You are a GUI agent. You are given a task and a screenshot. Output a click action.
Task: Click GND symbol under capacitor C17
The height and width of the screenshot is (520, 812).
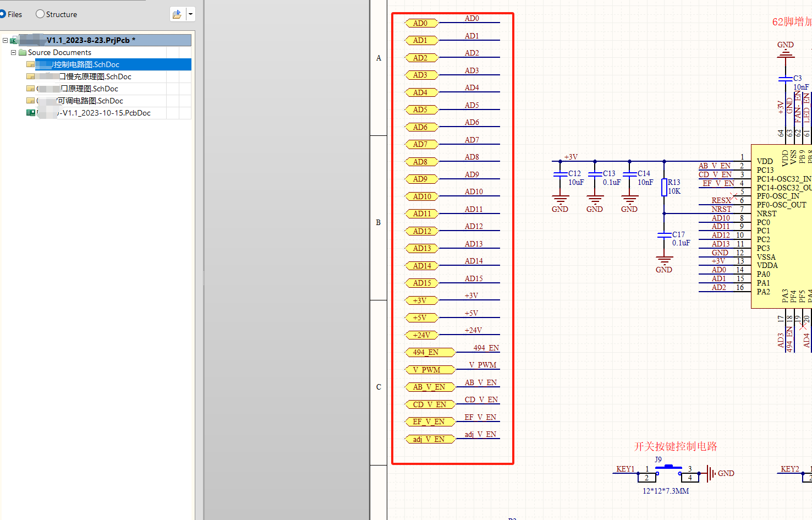point(664,265)
